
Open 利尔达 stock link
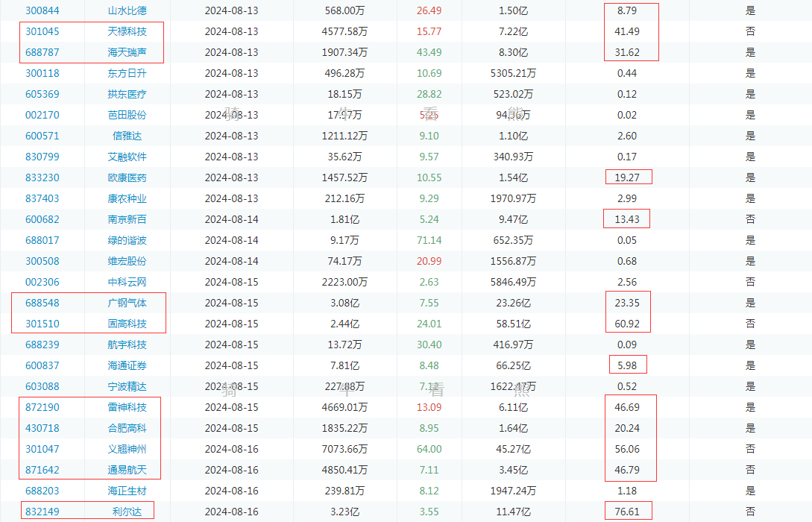(127, 512)
